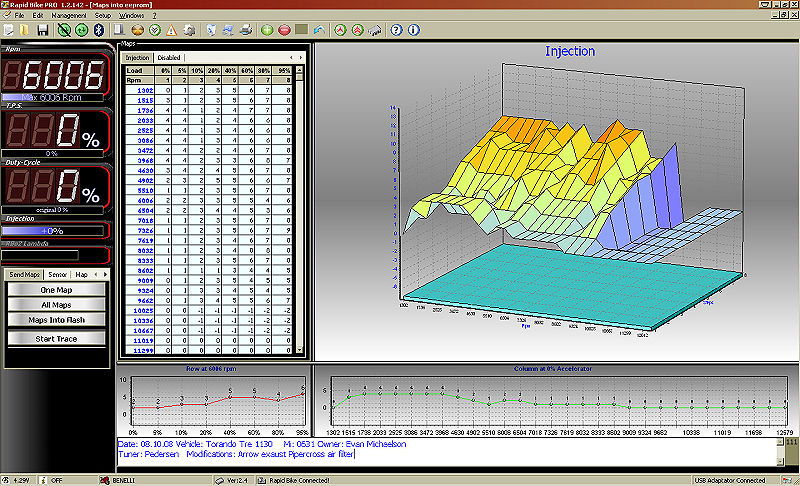Open the blue question mark help icon
This screenshot has width=800, height=486.
coord(395,31)
